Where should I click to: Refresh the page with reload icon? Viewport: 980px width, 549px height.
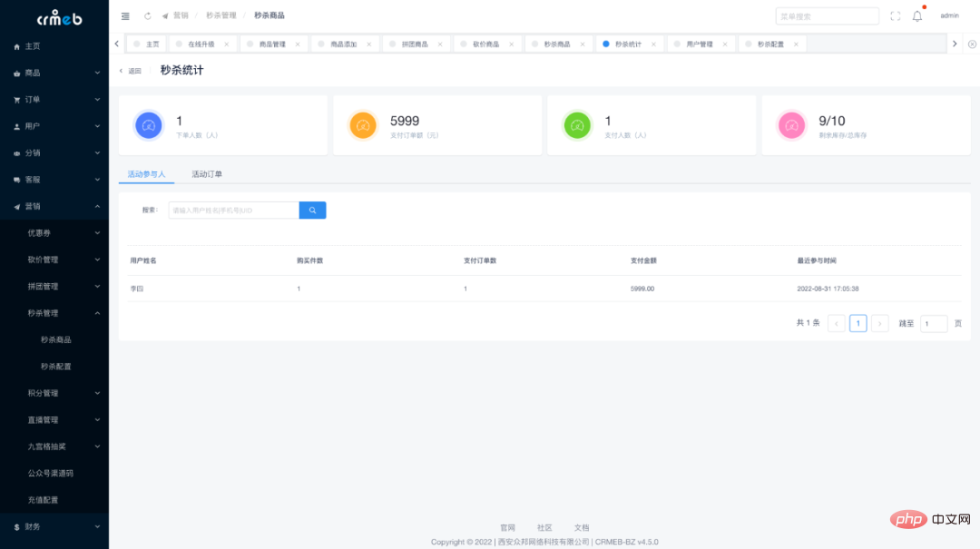point(148,16)
